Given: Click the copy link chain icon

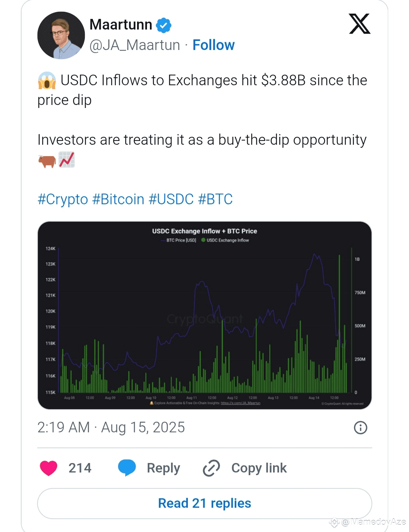Looking at the screenshot, I should coord(211,468).
